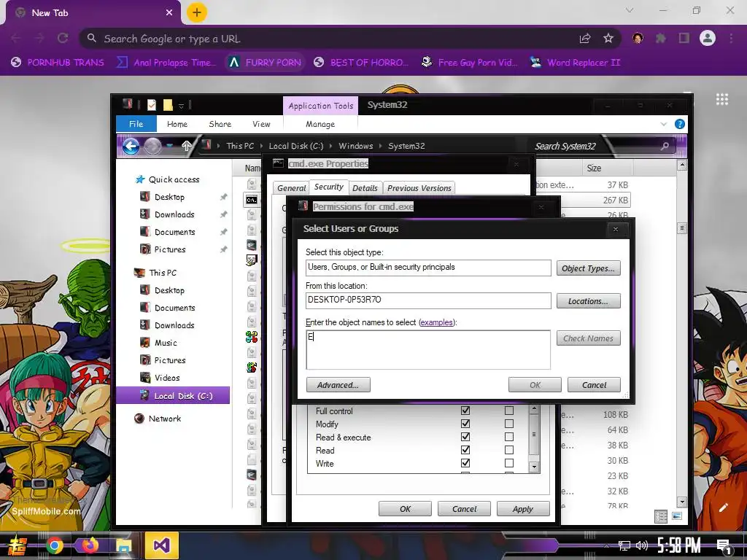Screen dimensions: 747x560
Task: Expand breadcrumb arrow after Windows
Action: tap(381, 146)
